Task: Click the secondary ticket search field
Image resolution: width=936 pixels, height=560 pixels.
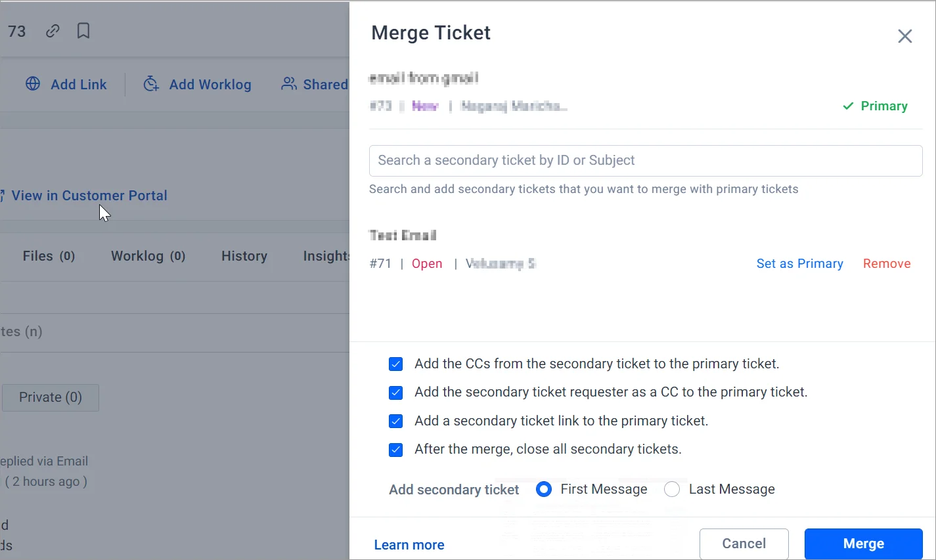Action: click(x=646, y=160)
